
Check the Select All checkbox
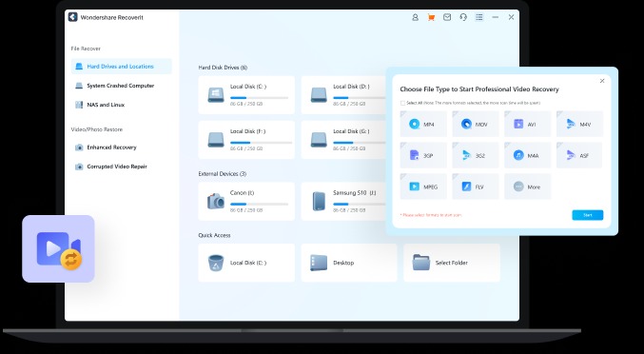(402, 103)
